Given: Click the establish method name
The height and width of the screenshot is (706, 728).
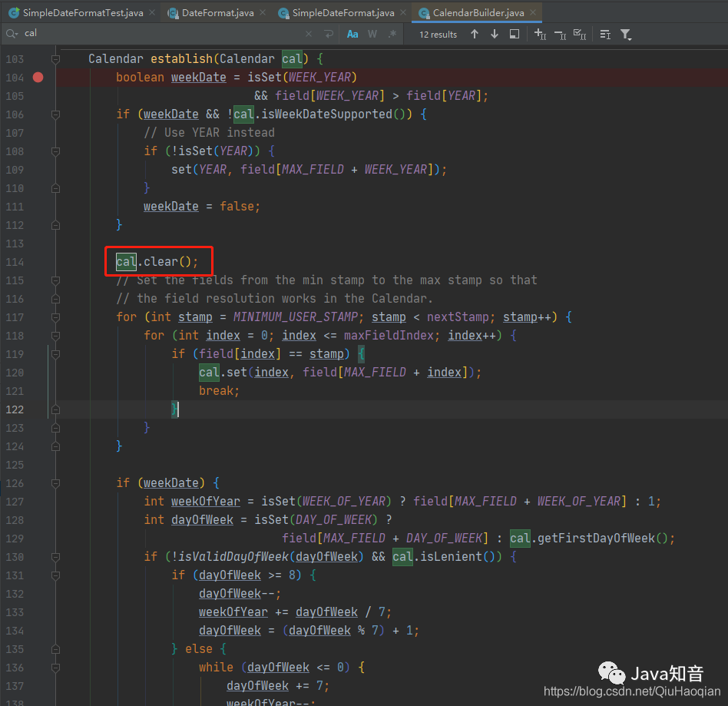Looking at the screenshot, I should [x=181, y=59].
